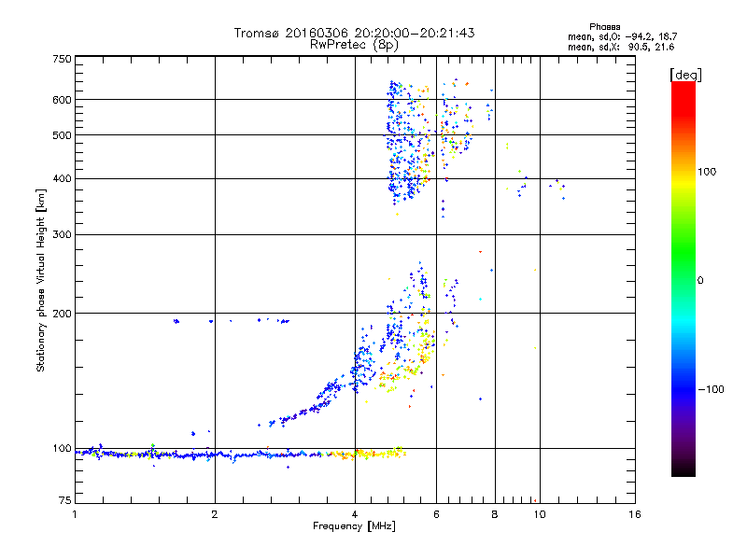747x560 pixels.
Task: Click x-axis tick label '1'
Action: [x=75, y=515]
